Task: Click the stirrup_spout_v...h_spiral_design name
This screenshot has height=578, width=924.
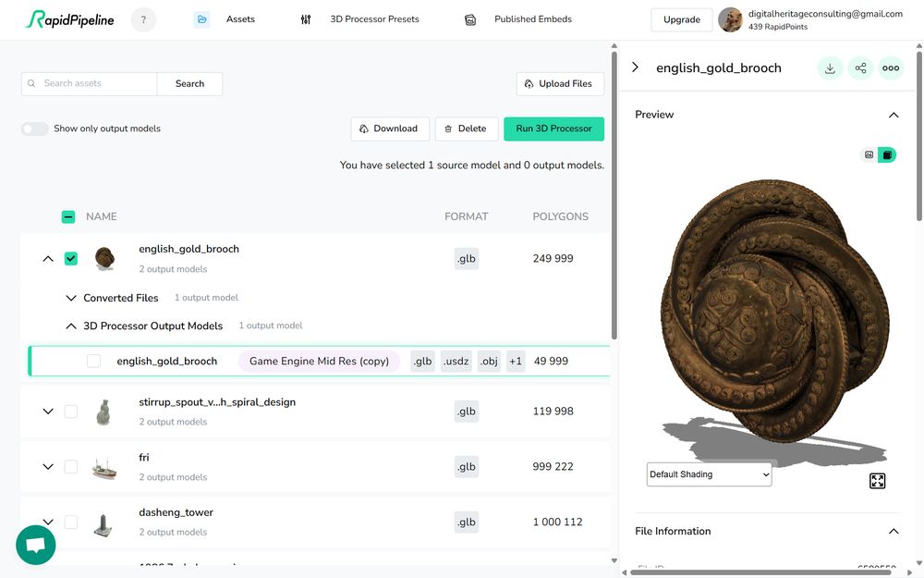Action: pos(217,402)
